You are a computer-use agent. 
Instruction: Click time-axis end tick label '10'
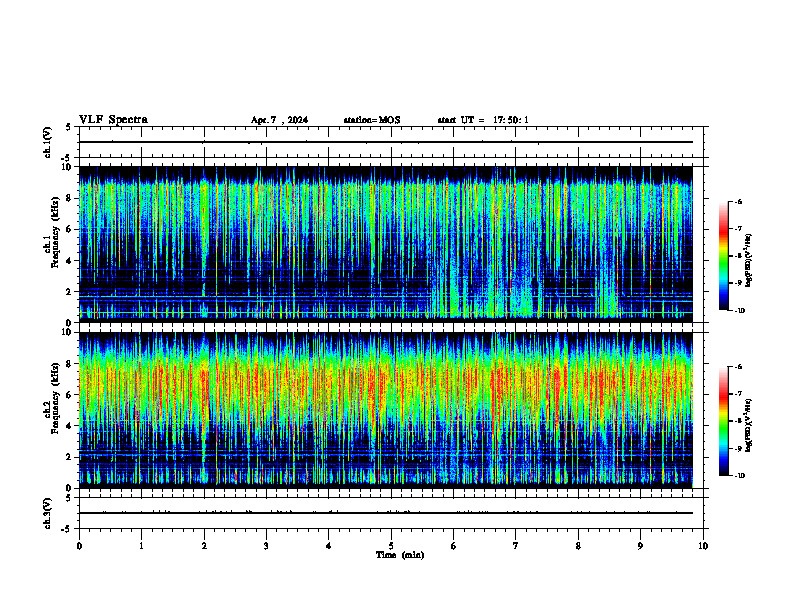point(703,546)
